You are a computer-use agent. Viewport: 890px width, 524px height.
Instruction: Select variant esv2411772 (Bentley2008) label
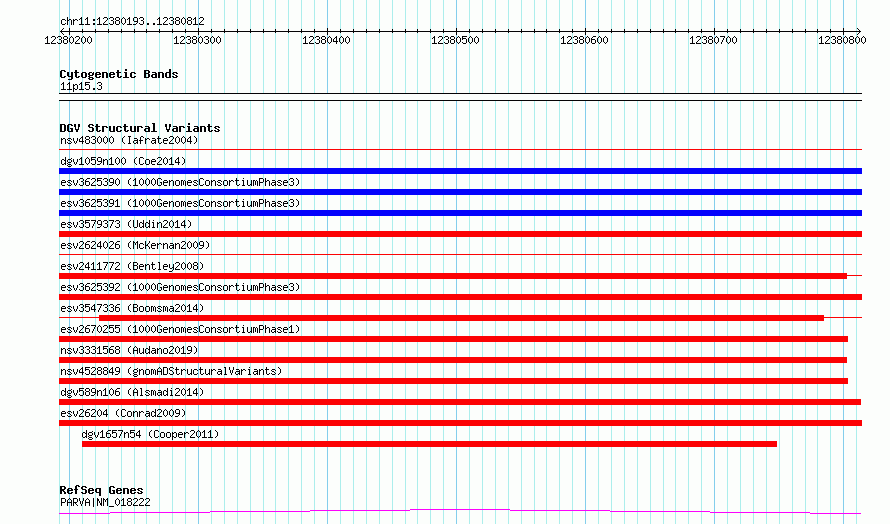pyautogui.click(x=132, y=266)
